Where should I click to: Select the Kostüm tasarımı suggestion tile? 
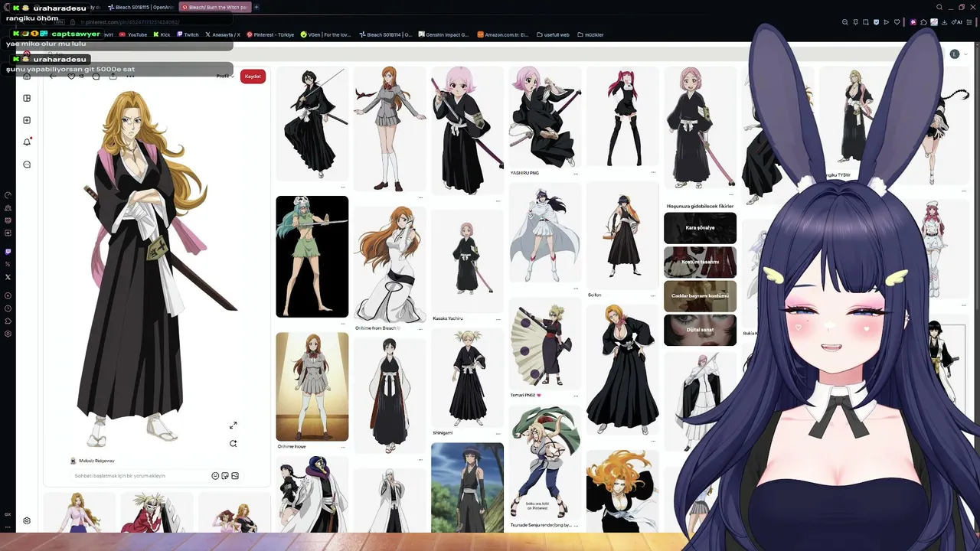[x=700, y=262]
